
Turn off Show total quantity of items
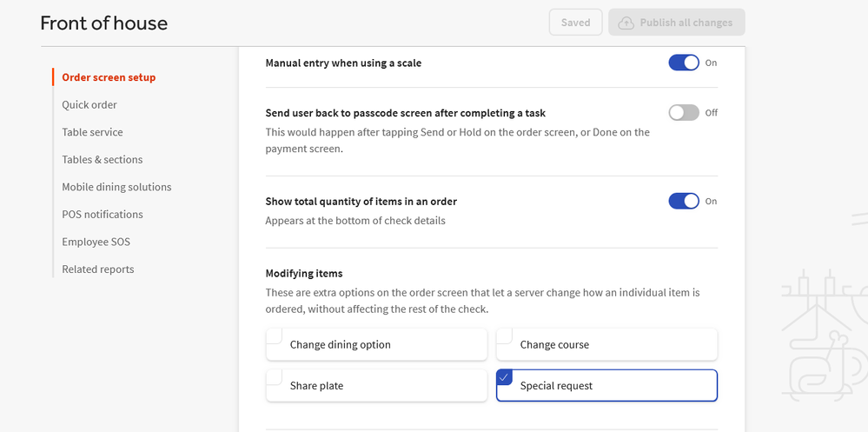point(683,201)
